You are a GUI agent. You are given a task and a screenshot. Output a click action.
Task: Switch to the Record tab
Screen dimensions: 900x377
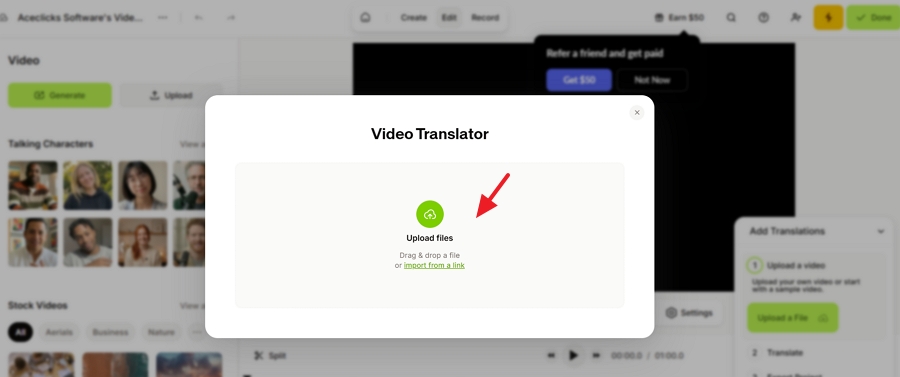(x=485, y=17)
